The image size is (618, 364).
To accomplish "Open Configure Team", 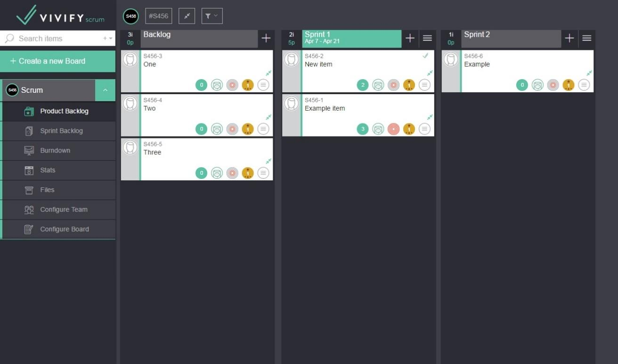I will tap(59, 210).
